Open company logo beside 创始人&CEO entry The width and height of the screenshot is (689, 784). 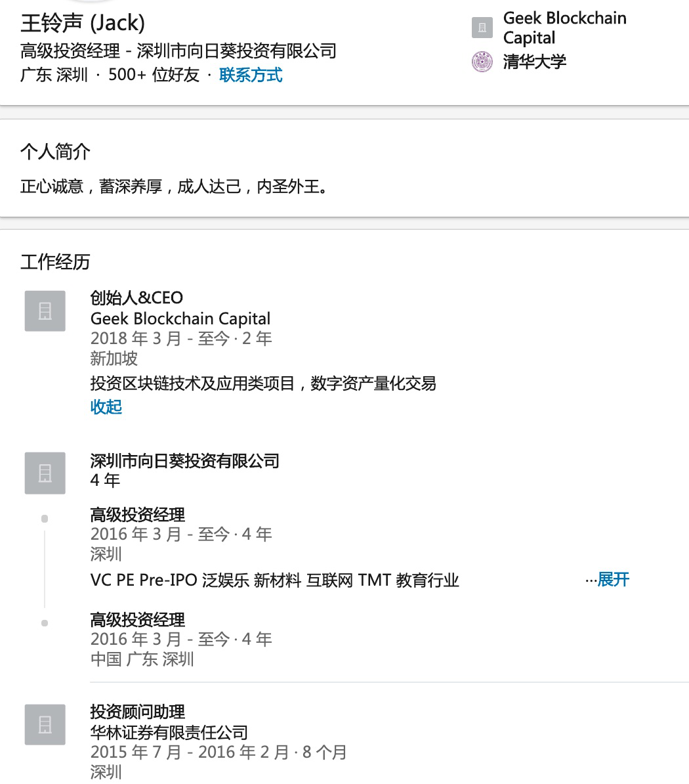45,311
